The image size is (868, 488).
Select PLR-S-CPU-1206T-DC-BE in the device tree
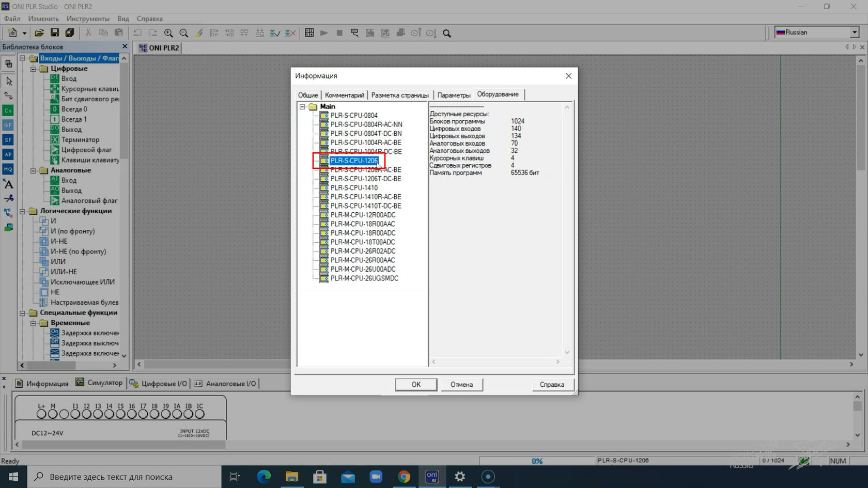point(366,179)
